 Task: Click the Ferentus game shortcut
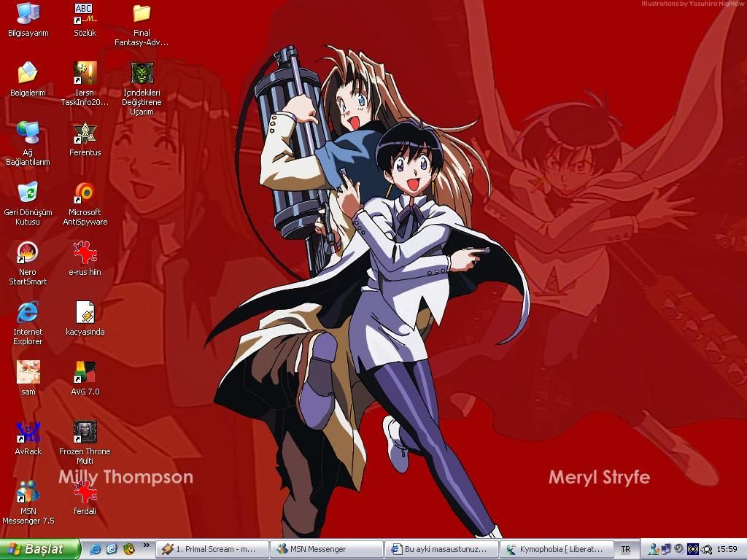click(85, 133)
